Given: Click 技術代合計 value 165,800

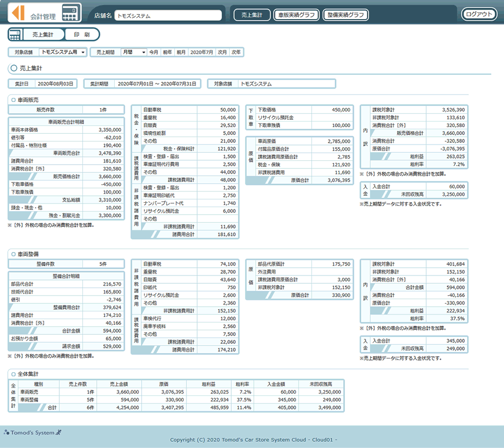Looking at the screenshot, I should (112, 292).
